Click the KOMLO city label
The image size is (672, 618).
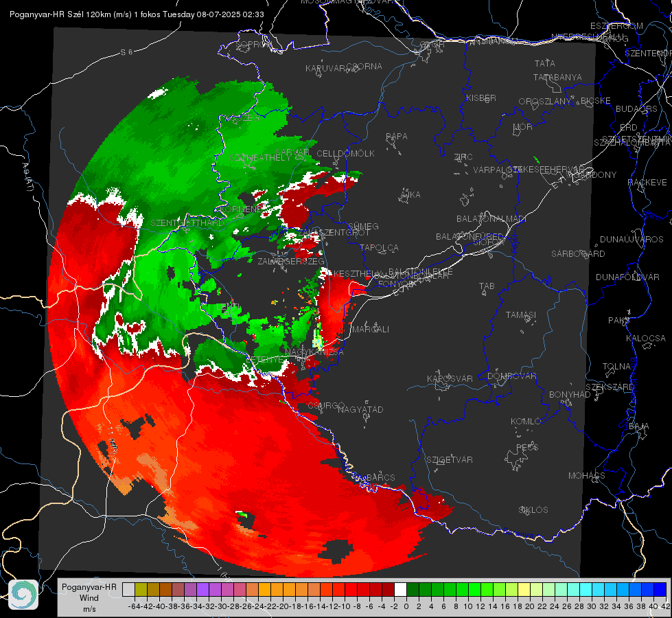point(526,422)
